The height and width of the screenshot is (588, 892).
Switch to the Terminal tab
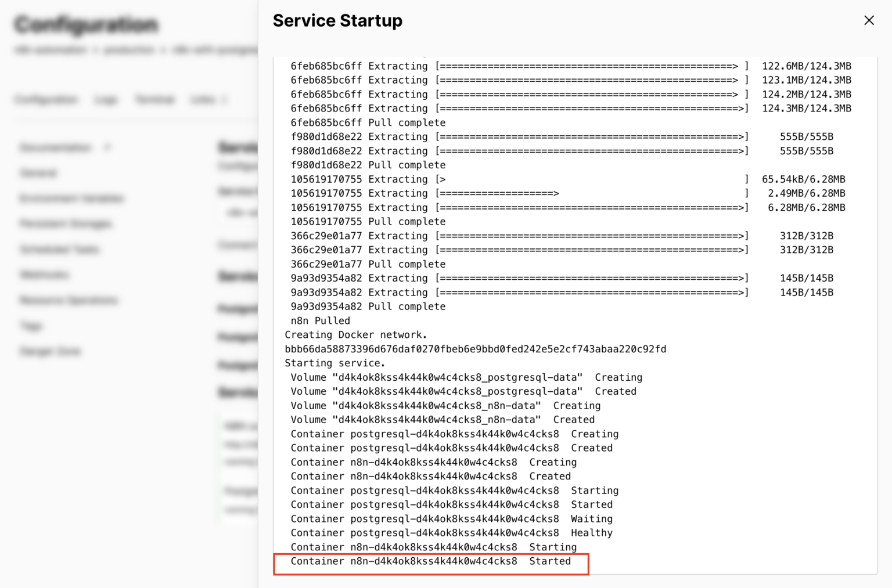coord(154,99)
